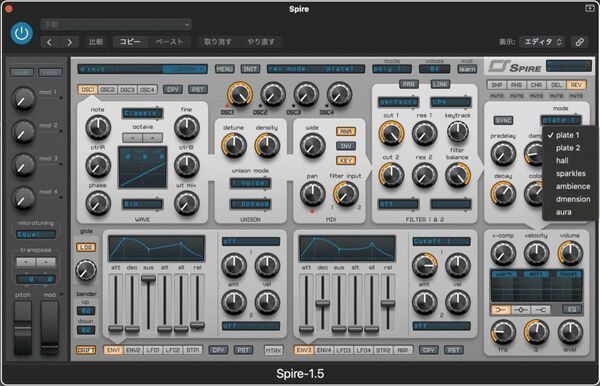Toggle the DRIFT button
Viewport: 600px width, 386px height.
pos(86,350)
